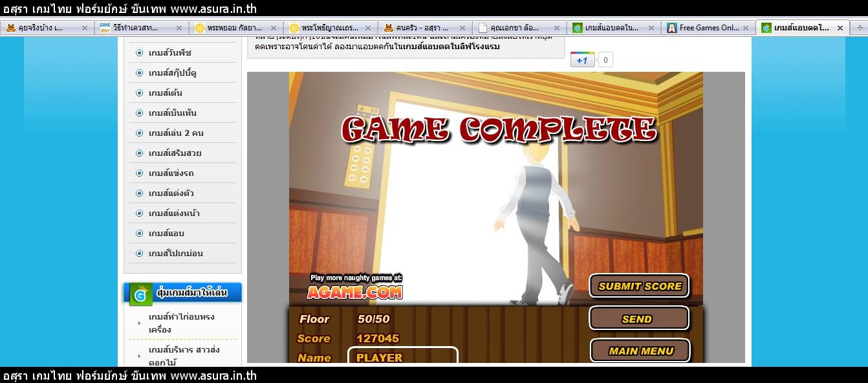Close the คุยจริงบ้าง tab
868x383 pixels.
[85, 28]
